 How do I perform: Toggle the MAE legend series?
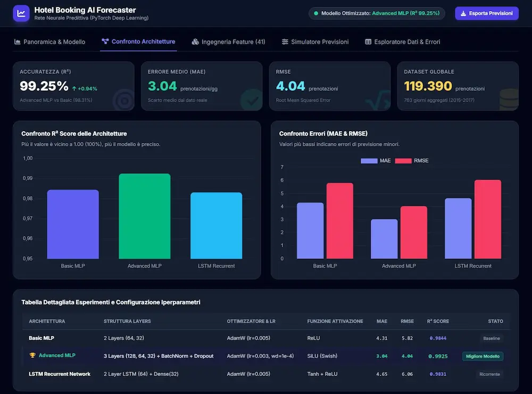pyautogui.click(x=376, y=161)
